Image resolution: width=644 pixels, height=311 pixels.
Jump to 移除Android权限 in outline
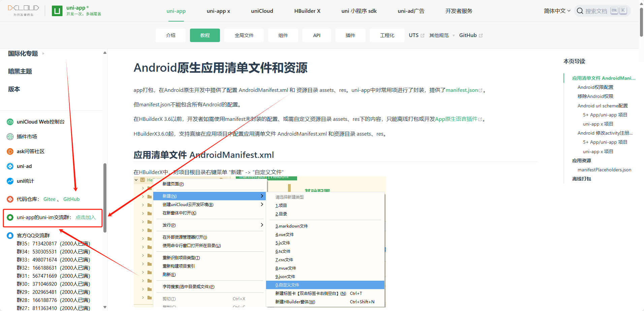[x=595, y=96]
